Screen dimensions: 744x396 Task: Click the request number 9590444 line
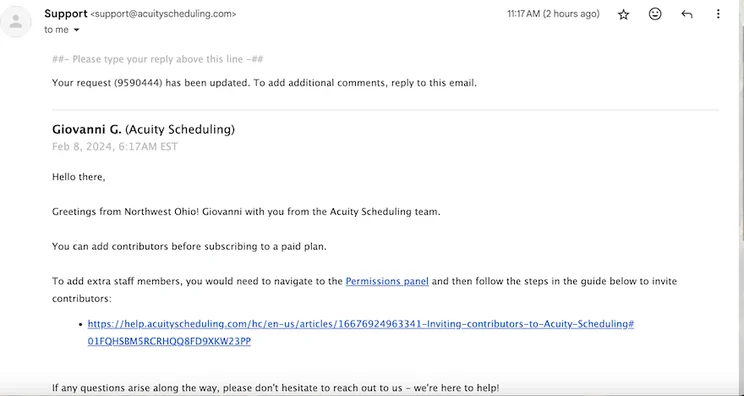coord(264,83)
